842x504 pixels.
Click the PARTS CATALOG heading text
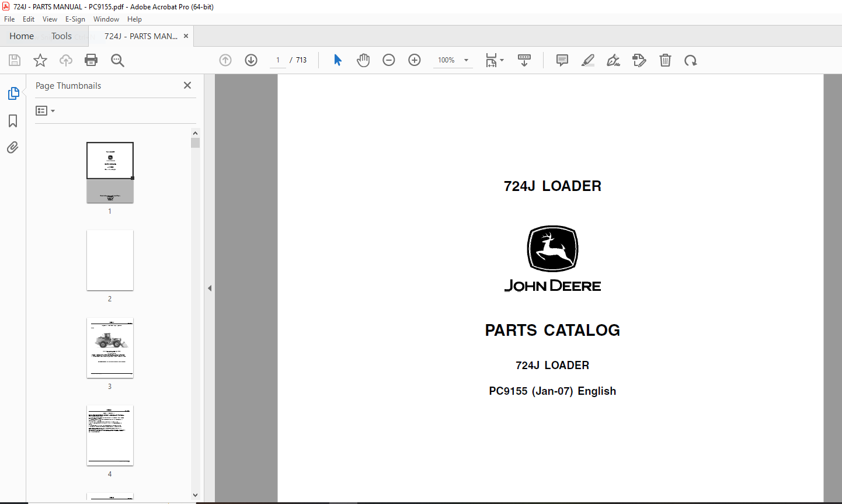552,331
